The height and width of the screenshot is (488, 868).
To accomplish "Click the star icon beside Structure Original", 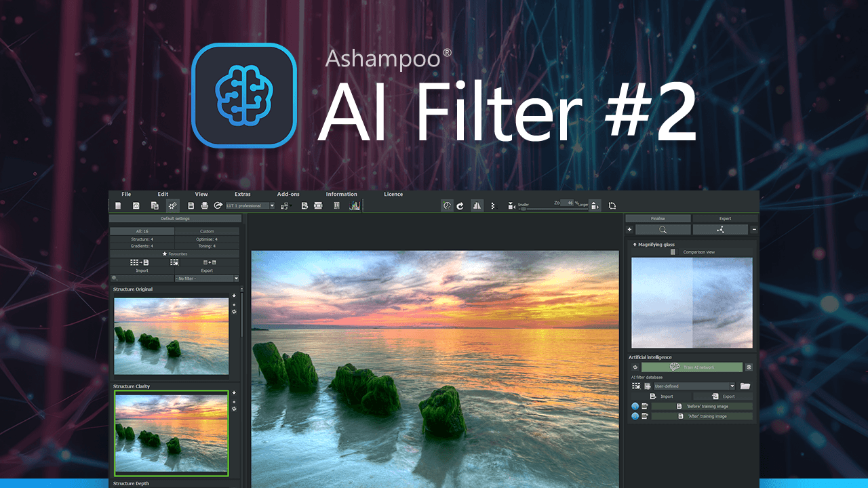I will click(234, 296).
